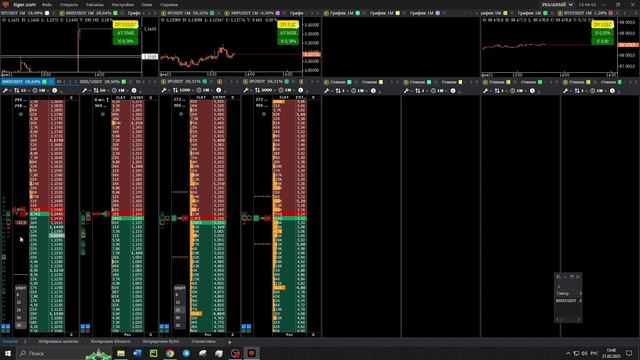Open Telegram from the taskbar

(x=186, y=353)
